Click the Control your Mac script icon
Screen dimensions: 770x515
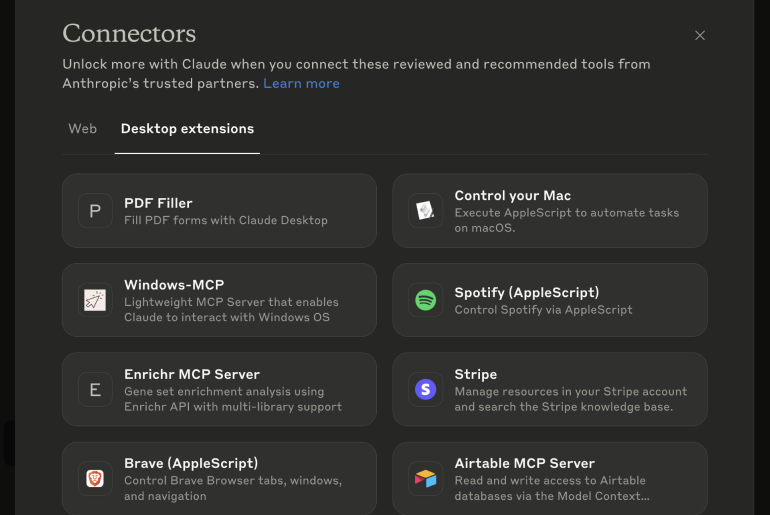point(425,211)
